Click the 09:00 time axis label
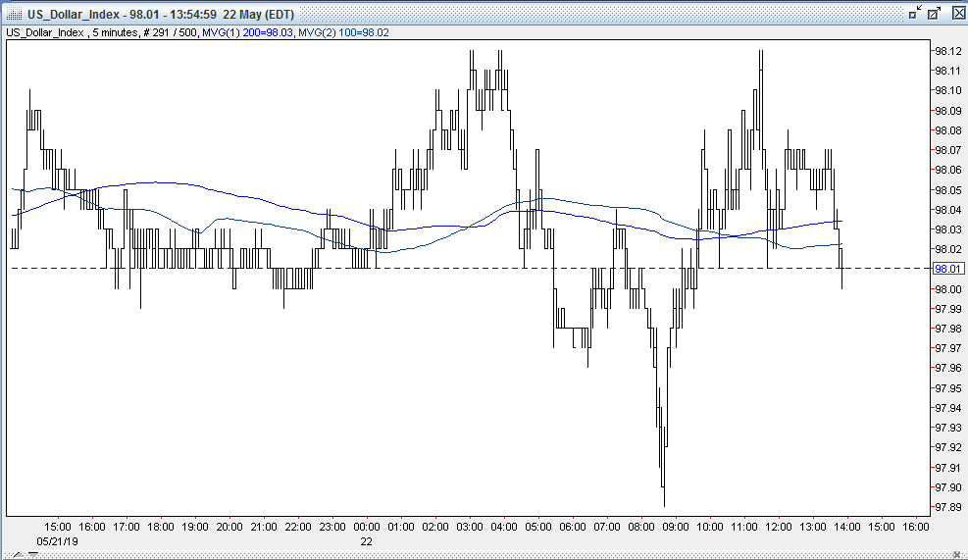This screenshot has height=560, width=968. pos(676,527)
